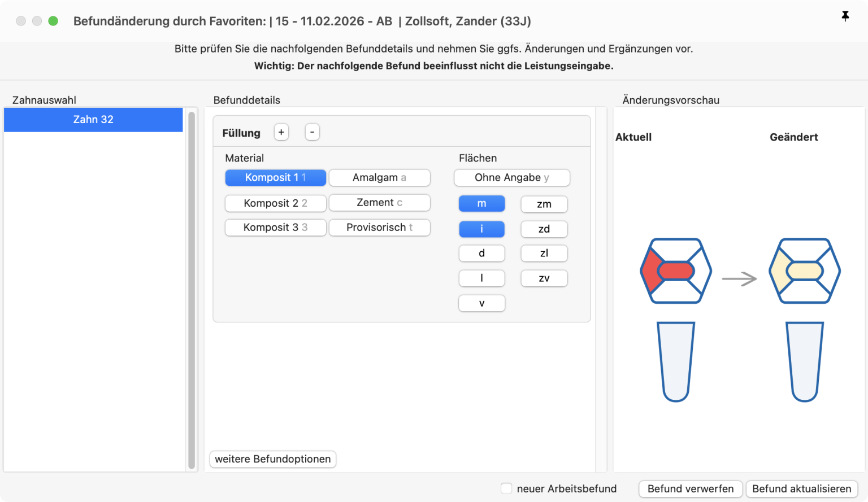Select Zahn 32 in the tooth list
Screen dimensions: 868x502
93,120
